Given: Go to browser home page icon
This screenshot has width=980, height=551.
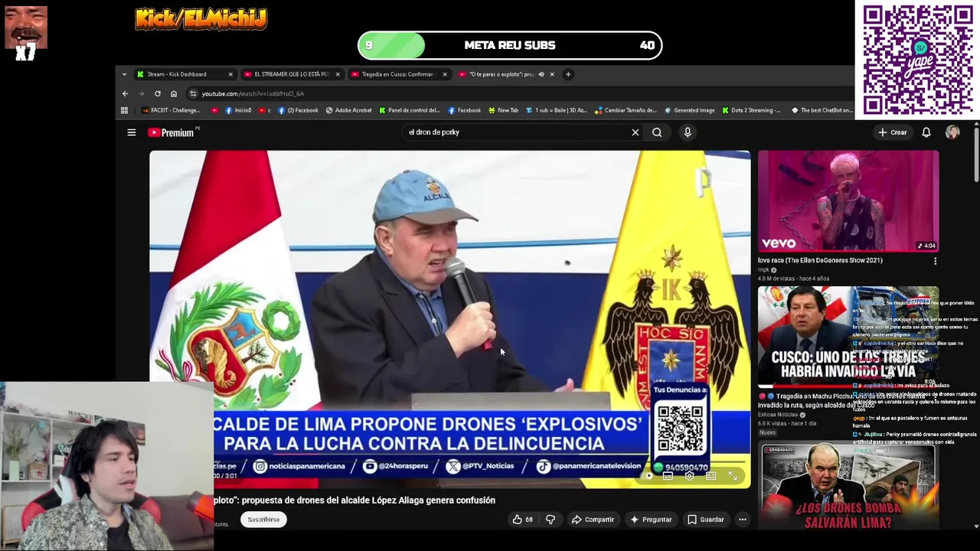Looking at the screenshot, I should (x=174, y=93).
